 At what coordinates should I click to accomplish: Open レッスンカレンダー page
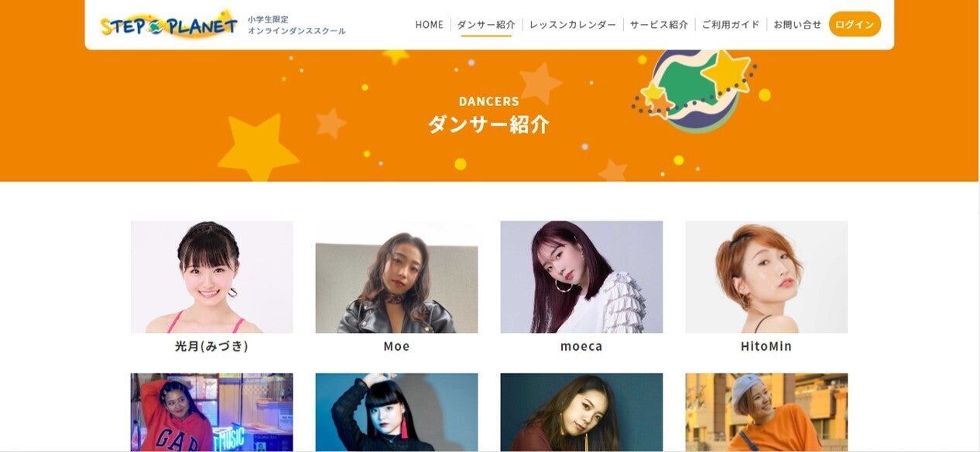[573, 25]
